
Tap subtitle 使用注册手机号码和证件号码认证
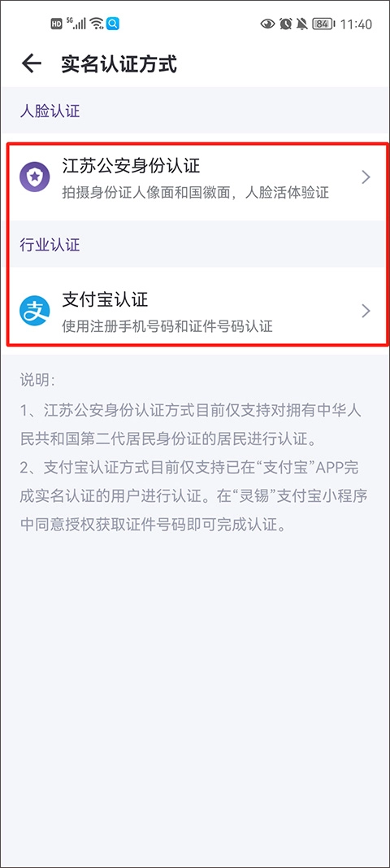pyautogui.click(x=167, y=326)
